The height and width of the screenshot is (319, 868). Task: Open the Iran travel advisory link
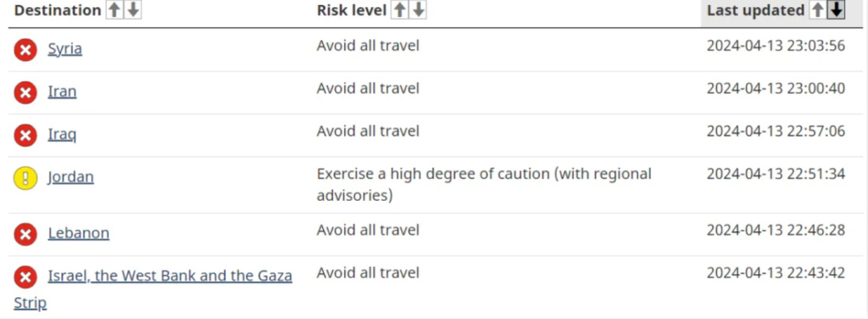(x=62, y=92)
